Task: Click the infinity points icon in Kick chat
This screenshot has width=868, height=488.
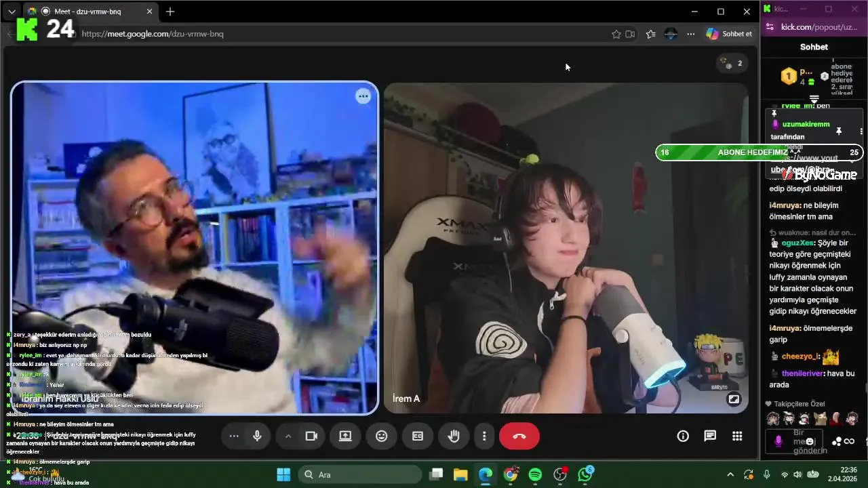Action: pyautogui.click(x=850, y=441)
